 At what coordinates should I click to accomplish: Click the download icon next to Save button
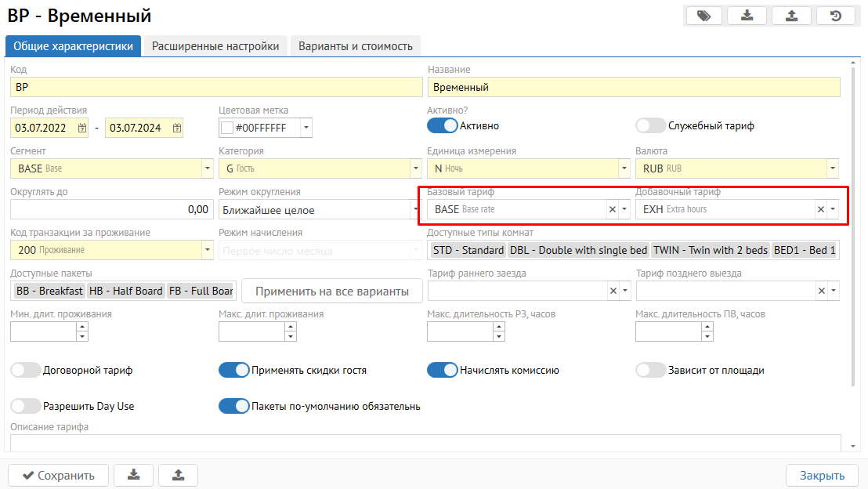(133, 475)
